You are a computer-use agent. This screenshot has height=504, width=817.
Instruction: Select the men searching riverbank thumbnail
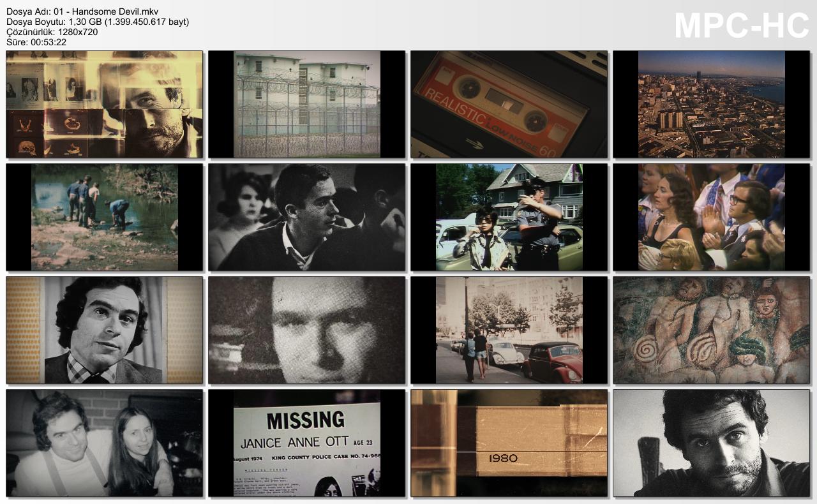104,218
